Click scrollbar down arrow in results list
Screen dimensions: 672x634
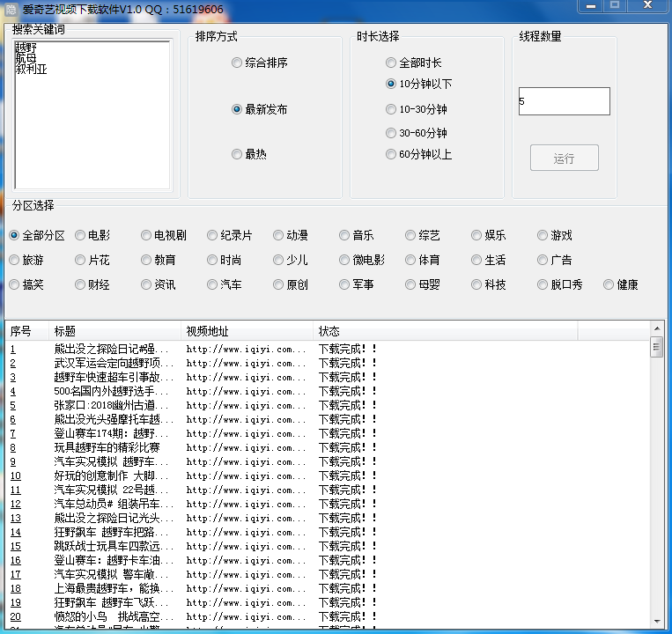tap(656, 622)
